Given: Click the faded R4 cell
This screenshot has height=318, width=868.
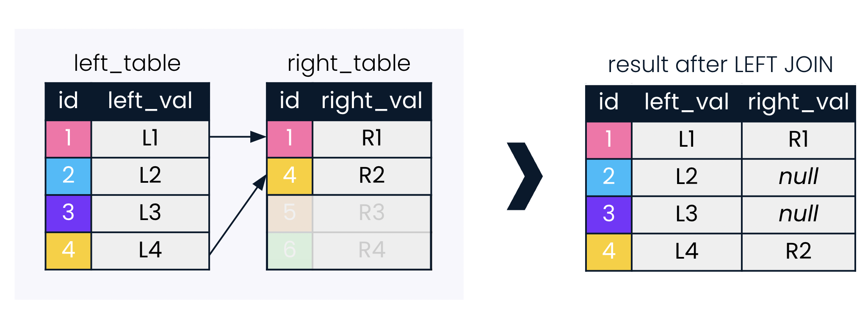Looking at the screenshot, I should coord(372,250).
